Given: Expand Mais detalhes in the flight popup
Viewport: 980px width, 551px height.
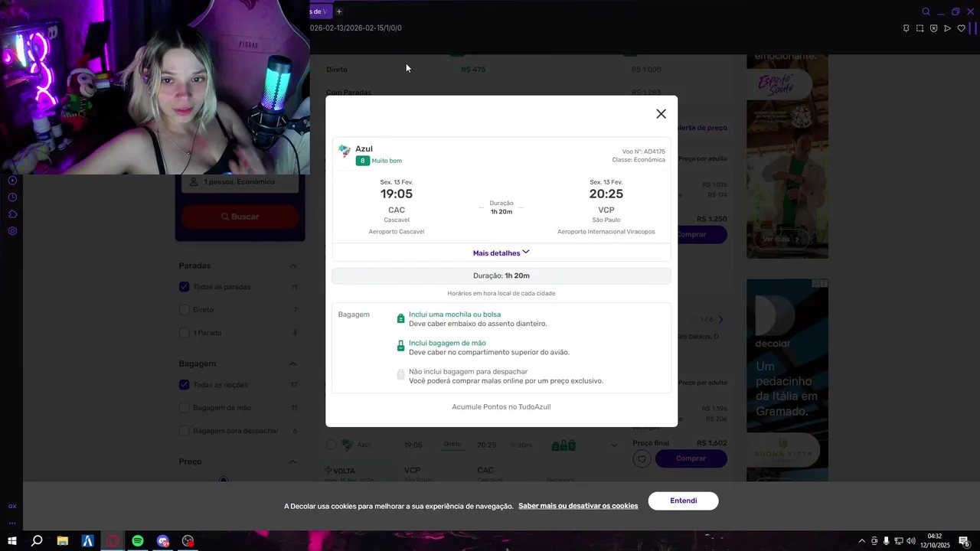Looking at the screenshot, I should [x=501, y=253].
